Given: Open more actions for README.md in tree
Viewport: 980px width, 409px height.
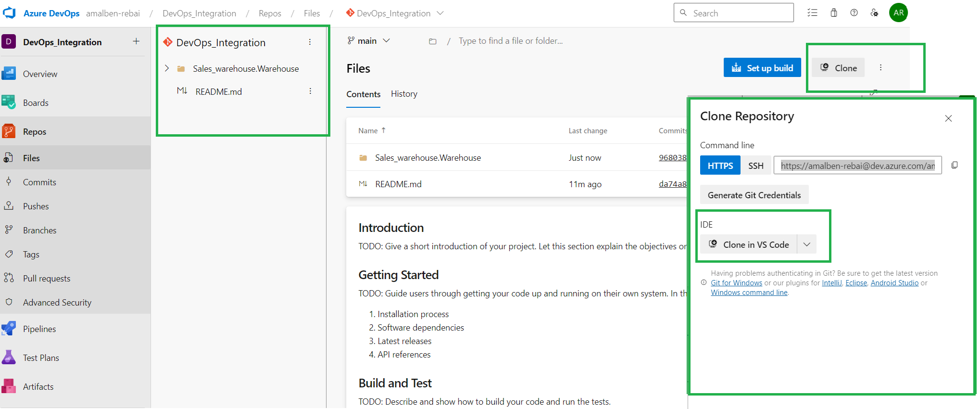Looking at the screenshot, I should [310, 91].
